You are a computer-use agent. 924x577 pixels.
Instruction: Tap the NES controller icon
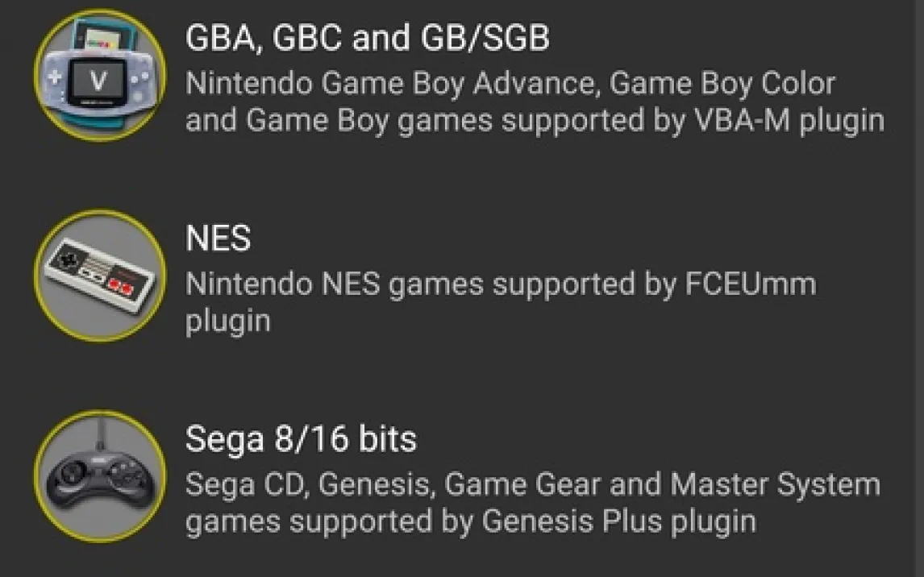[x=99, y=276]
